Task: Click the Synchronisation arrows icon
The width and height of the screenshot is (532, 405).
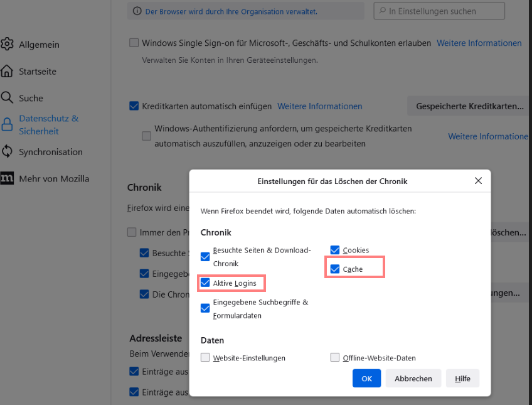Action: tap(8, 151)
